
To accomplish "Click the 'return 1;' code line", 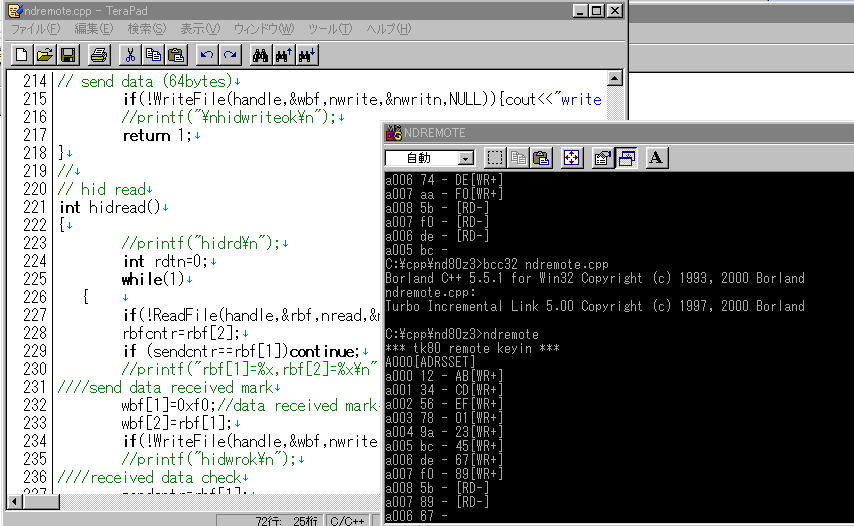I will tap(157, 135).
